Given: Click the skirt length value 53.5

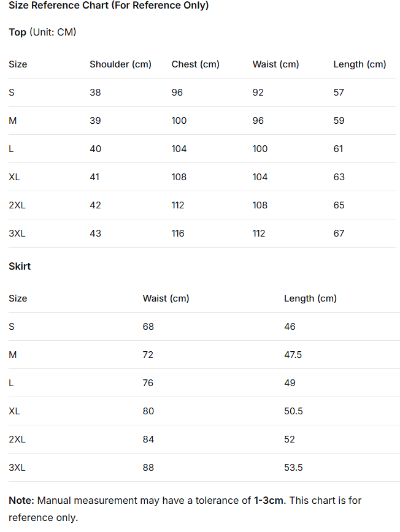Looking at the screenshot, I should [293, 468].
